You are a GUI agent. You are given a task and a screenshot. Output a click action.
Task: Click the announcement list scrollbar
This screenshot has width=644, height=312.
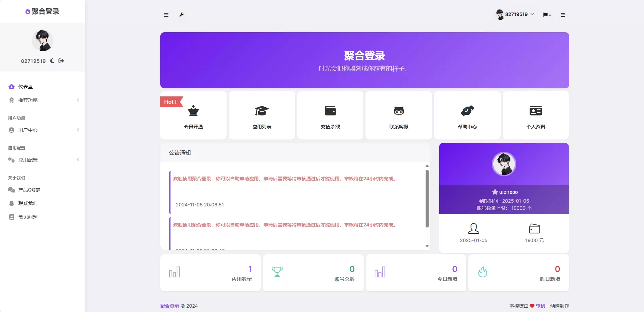427,199
